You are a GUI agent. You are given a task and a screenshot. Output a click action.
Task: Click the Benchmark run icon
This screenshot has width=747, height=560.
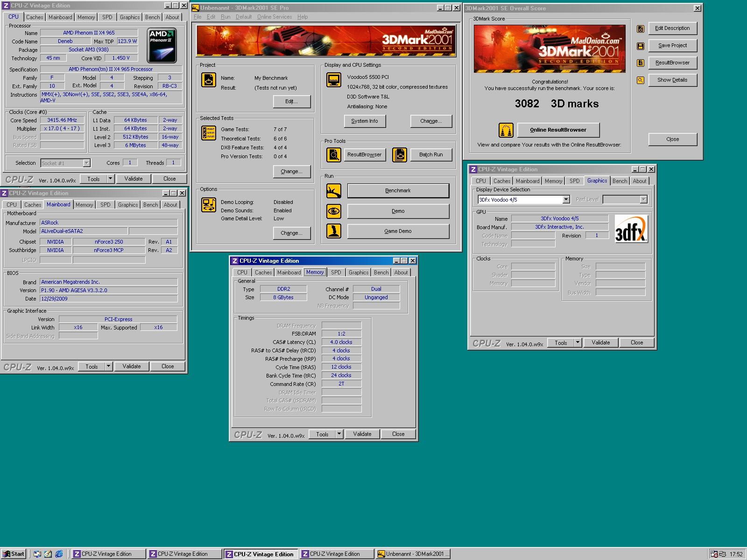(x=333, y=190)
